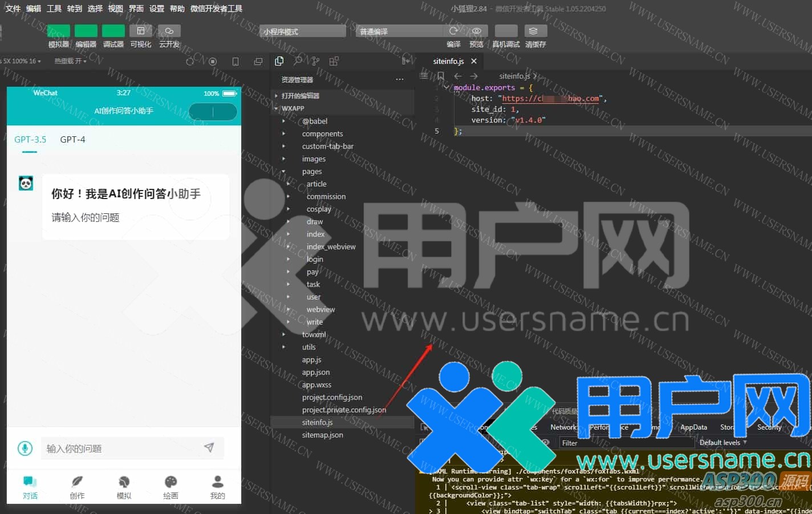Fold the module.exports code block
Viewport: 812px width, 514px height.
pos(446,88)
